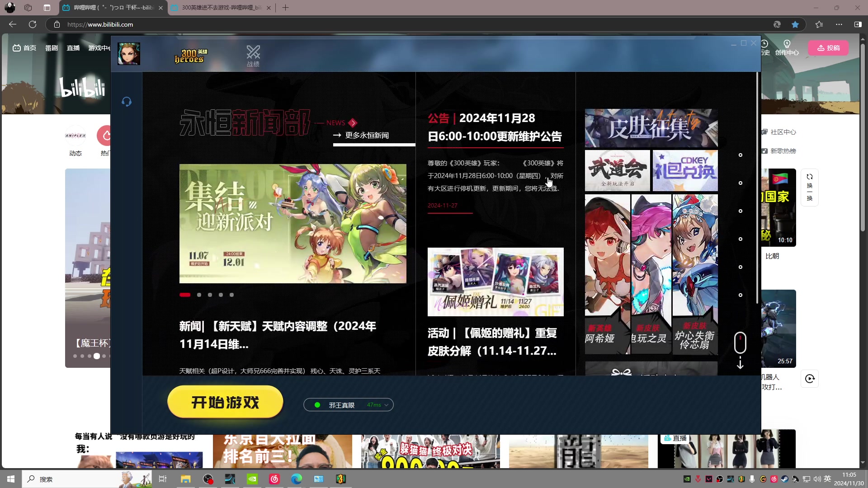Open the CDKEY 礼包兑换 tile

685,171
